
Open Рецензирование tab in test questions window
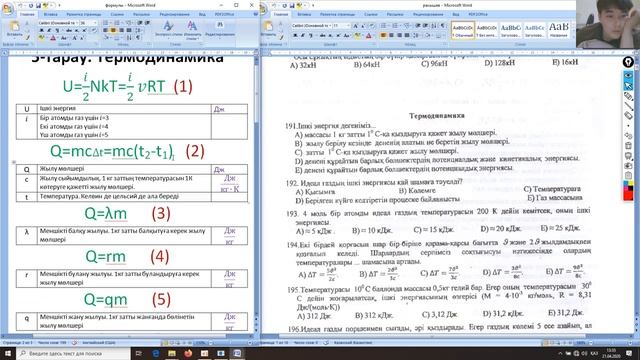(x=428, y=14)
